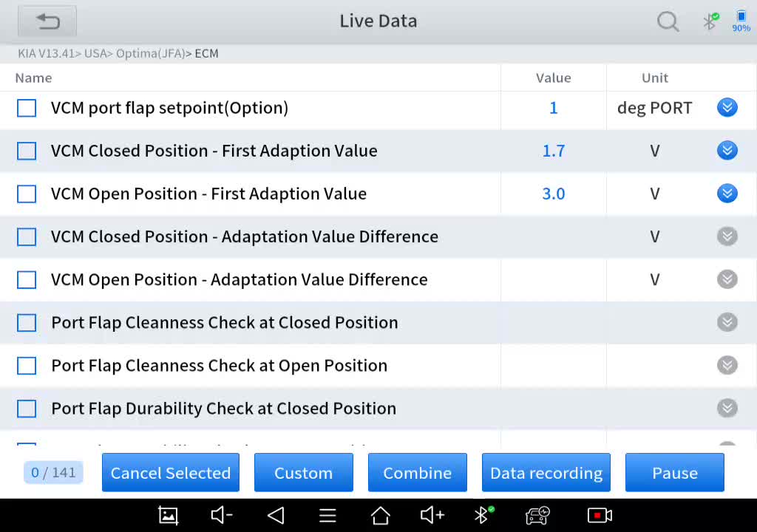Check Port Flap Durability Check at Closed Position
The image size is (757, 532).
[27, 409]
